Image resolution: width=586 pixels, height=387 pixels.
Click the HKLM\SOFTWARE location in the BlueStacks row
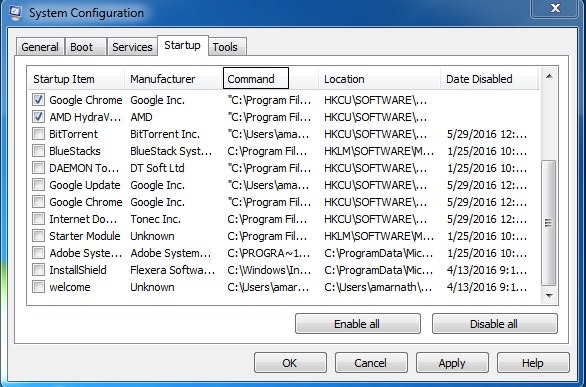tap(379, 151)
